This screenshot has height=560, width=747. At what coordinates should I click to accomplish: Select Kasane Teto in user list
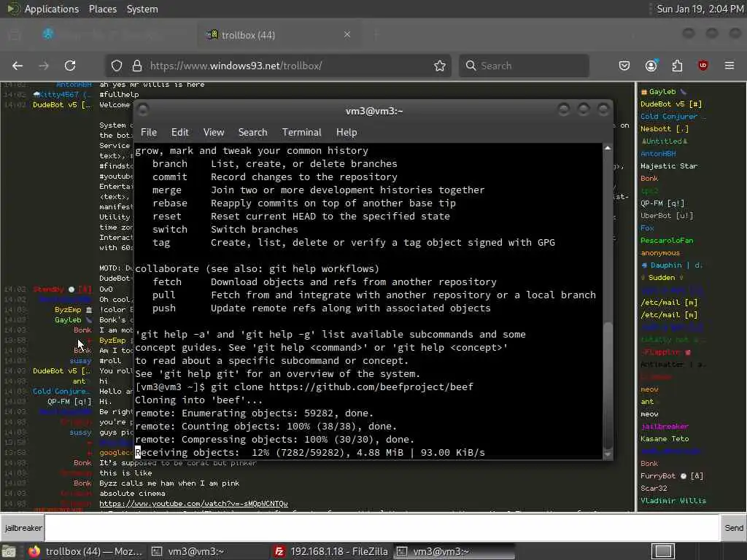pos(664,438)
